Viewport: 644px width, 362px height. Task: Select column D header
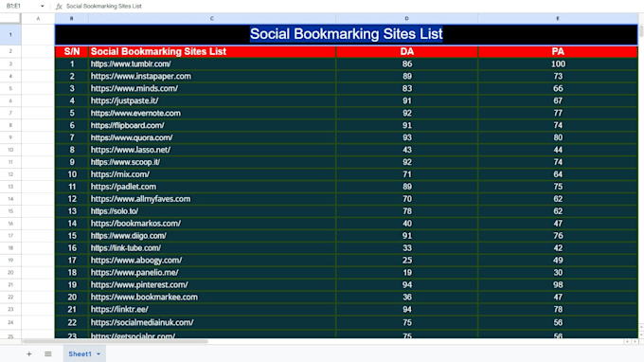pos(406,19)
